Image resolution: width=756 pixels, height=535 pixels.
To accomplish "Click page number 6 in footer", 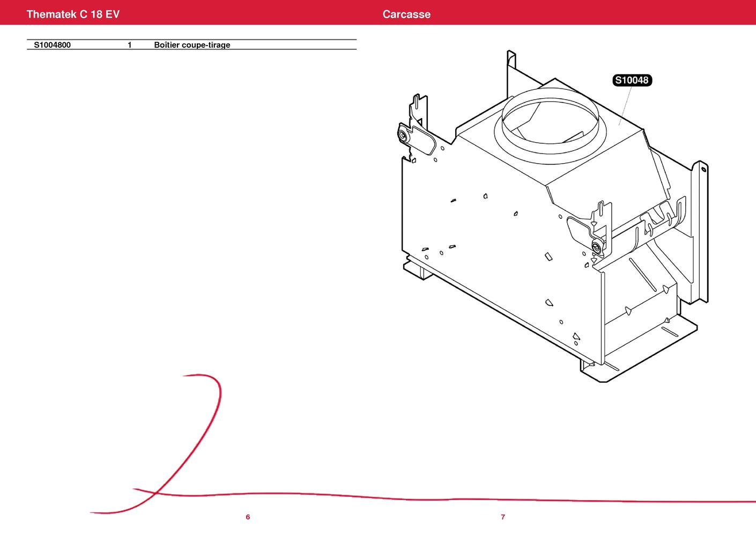I will (x=248, y=517).
